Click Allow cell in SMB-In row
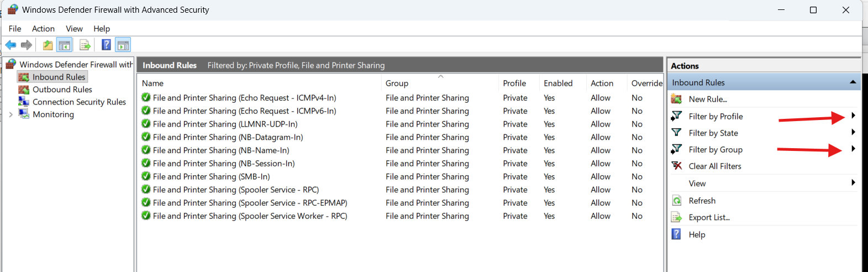Image resolution: width=868 pixels, height=272 pixels. coord(601,177)
